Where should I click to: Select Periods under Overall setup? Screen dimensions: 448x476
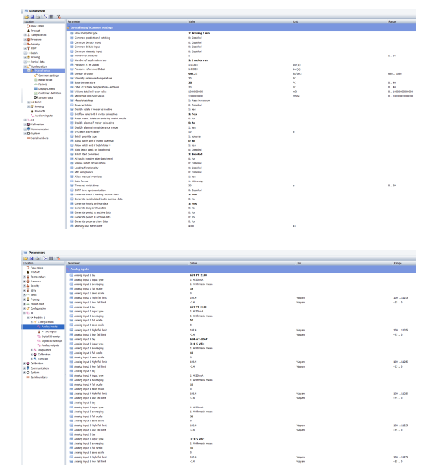[x=42, y=84]
